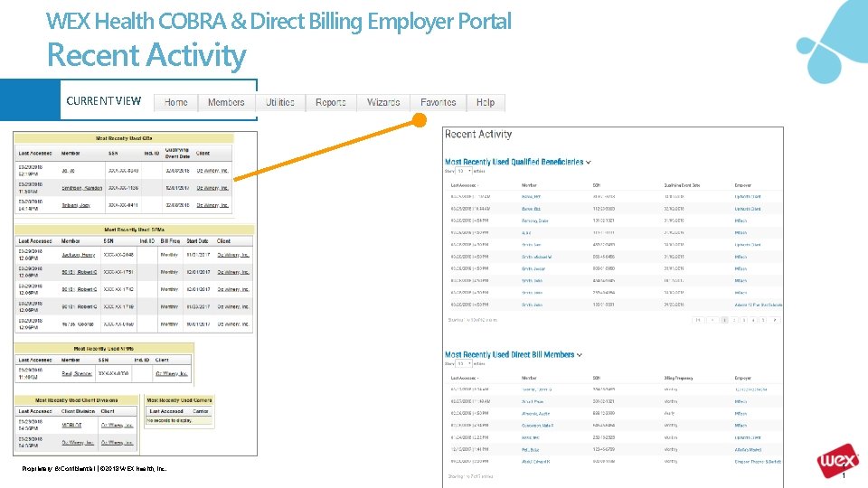Viewport: 868px width, 488px height.
Task: Open Show entries dropdown for Qualified Beneficiaries
Action: pos(464,171)
